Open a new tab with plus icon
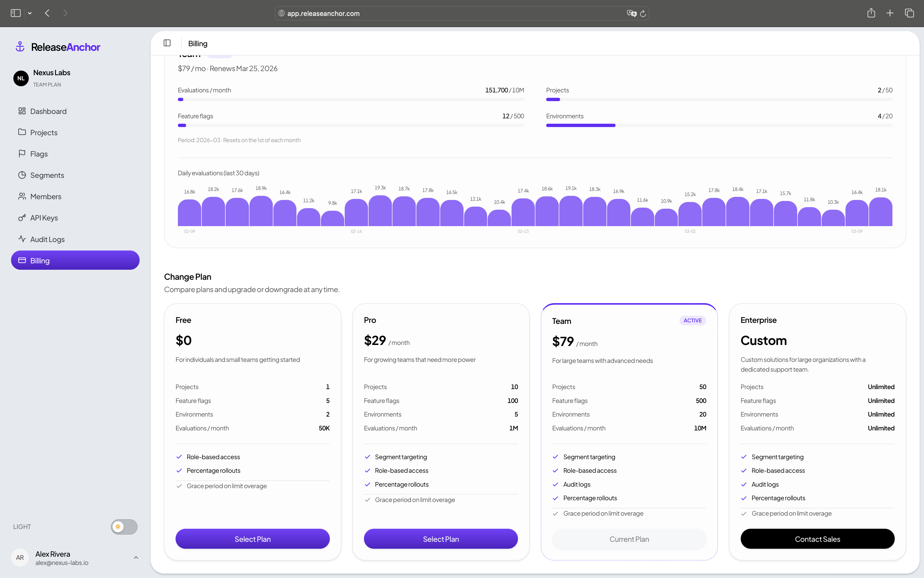 coord(890,13)
